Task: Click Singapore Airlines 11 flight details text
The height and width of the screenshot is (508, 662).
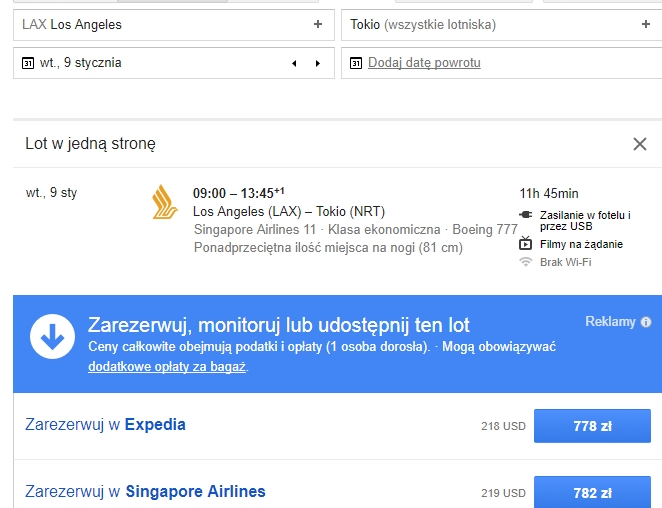Action: pos(355,229)
